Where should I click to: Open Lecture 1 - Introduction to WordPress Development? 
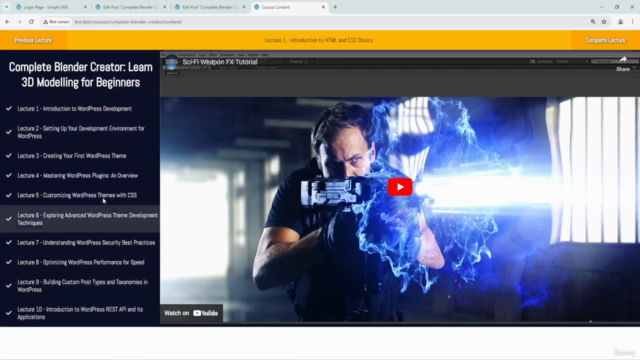click(x=75, y=109)
